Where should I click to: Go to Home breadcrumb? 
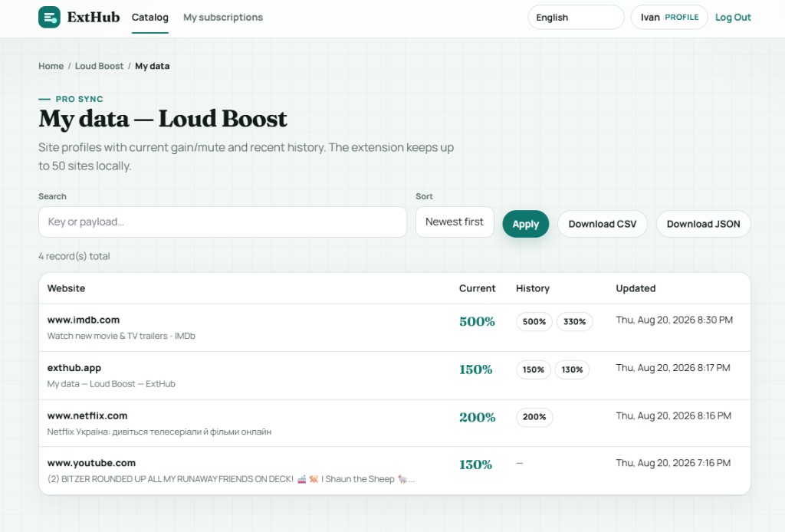[51, 66]
